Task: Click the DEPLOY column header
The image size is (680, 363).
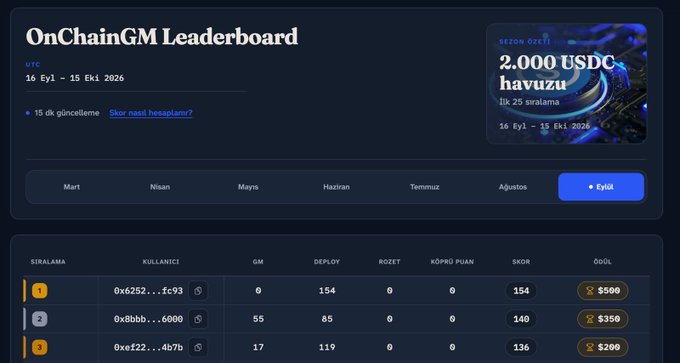Action: pos(327,262)
